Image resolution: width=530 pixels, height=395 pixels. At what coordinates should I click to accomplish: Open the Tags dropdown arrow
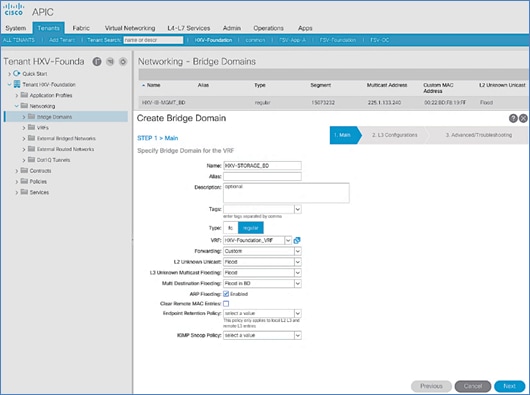click(x=298, y=209)
